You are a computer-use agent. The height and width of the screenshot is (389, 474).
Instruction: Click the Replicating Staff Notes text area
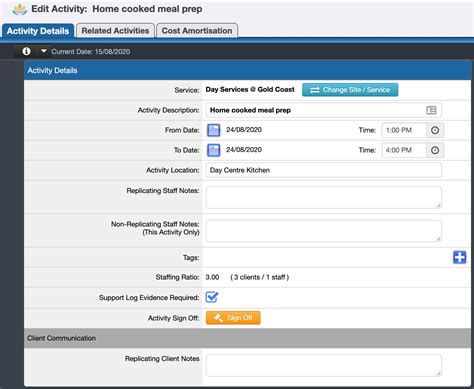[x=324, y=197]
